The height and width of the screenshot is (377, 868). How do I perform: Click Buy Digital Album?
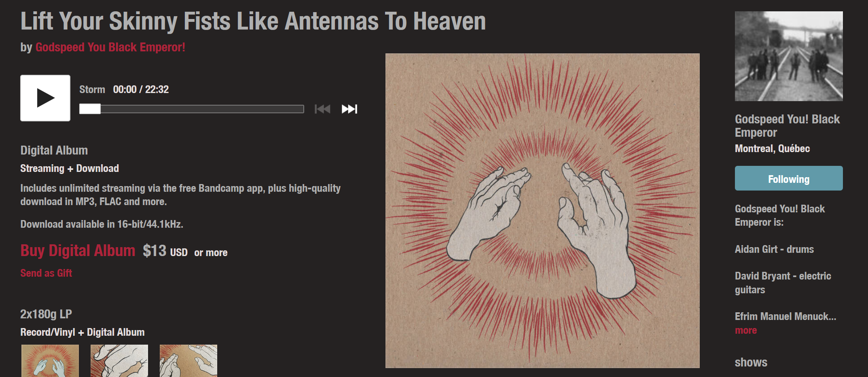click(78, 251)
